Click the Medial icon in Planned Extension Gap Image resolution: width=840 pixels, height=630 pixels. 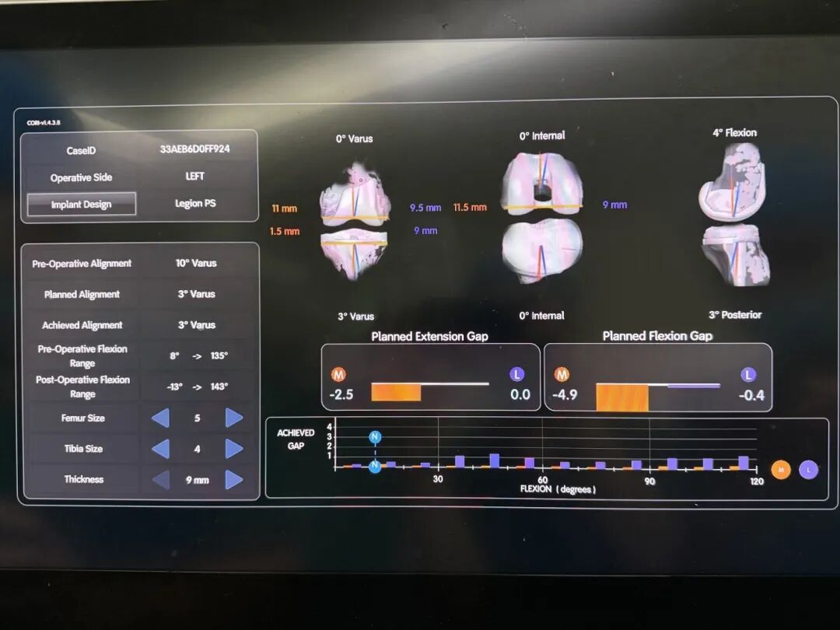(338, 374)
